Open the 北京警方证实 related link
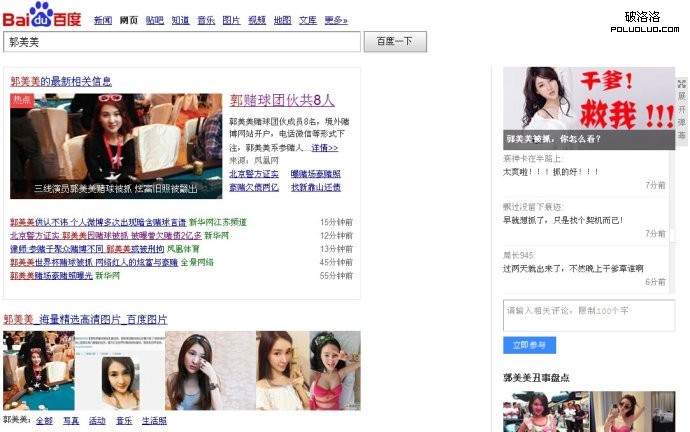The image size is (690, 432). (x=254, y=173)
